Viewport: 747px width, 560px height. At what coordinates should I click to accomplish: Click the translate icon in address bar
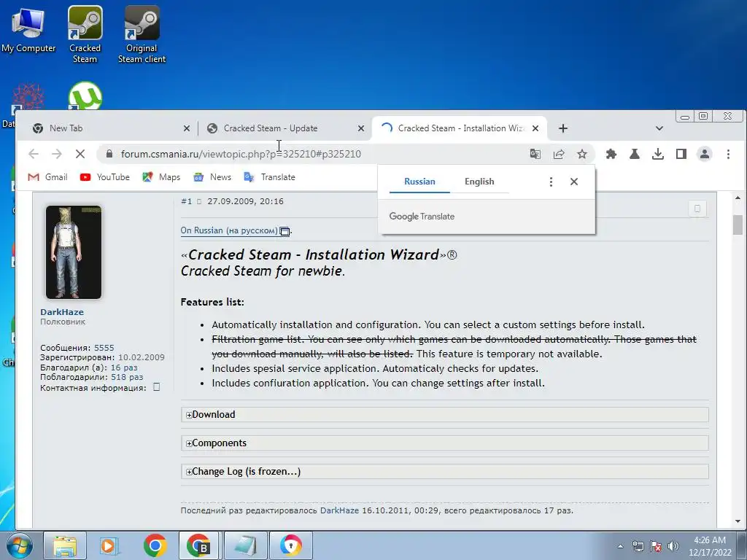pyautogui.click(x=535, y=154)
